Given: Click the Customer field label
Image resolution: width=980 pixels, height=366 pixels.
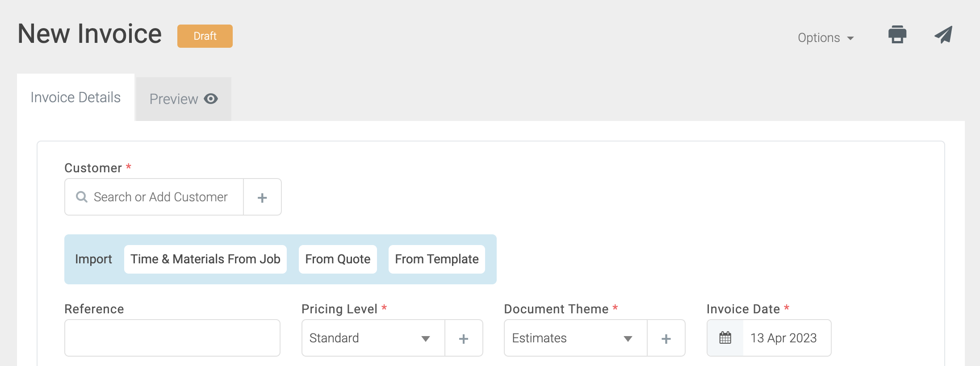Looking at the screenshot, I should point(93,168).
